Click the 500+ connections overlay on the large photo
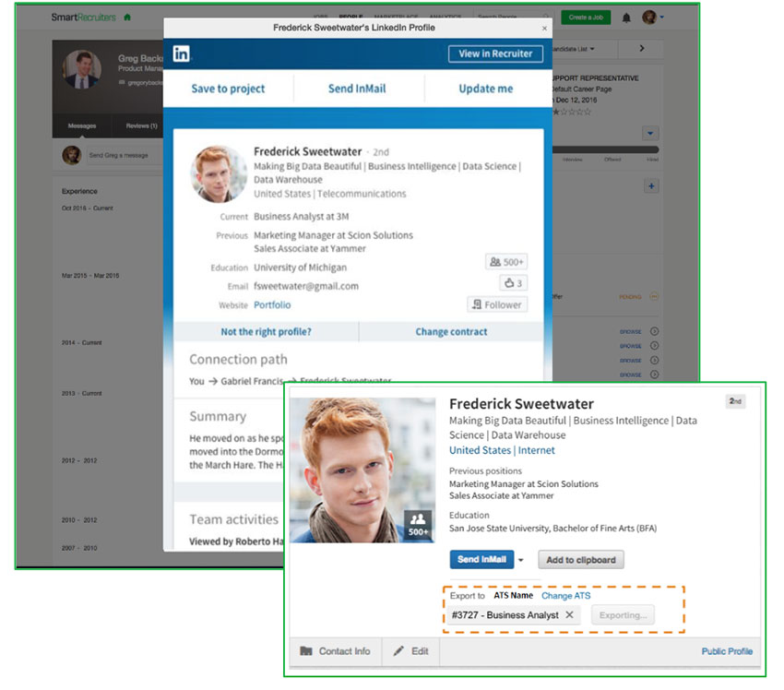The image size is (784, 690). (418, 524)
